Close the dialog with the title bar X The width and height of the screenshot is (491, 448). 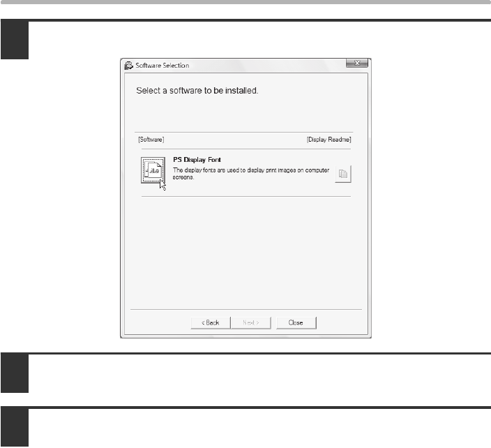[x=356, y=64]
